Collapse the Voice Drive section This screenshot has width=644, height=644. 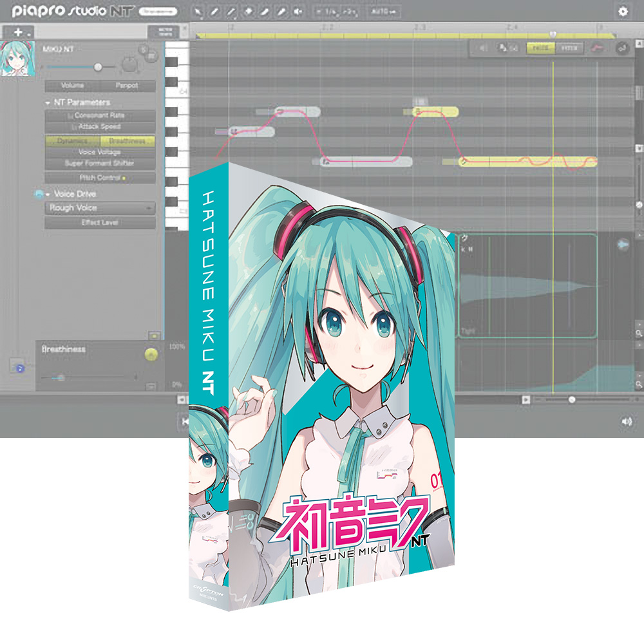(x=48, y=194)
